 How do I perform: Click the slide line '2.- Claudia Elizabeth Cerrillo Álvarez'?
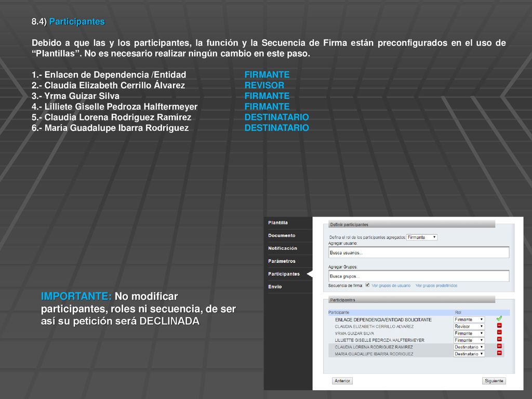tap(108, 85)
